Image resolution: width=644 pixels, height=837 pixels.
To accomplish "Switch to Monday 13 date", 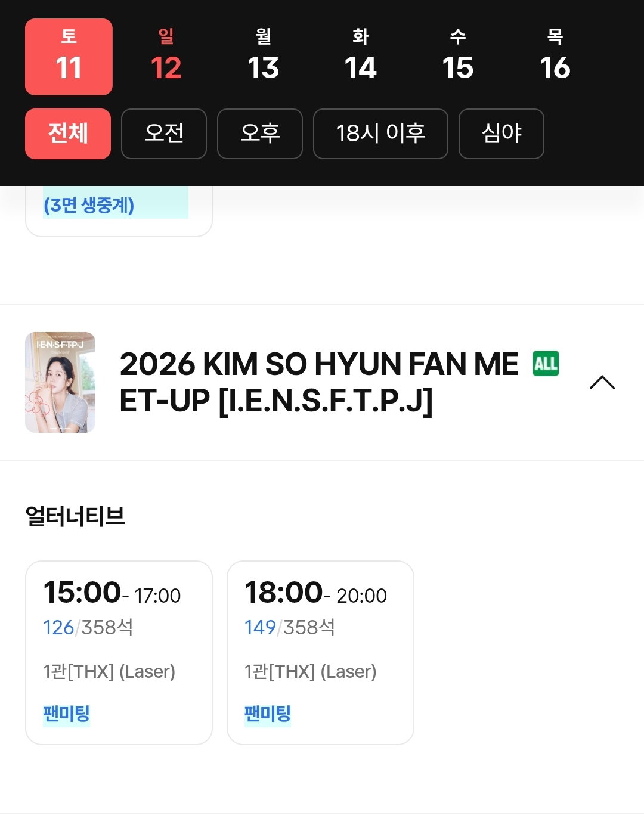I will coord(263,57).
